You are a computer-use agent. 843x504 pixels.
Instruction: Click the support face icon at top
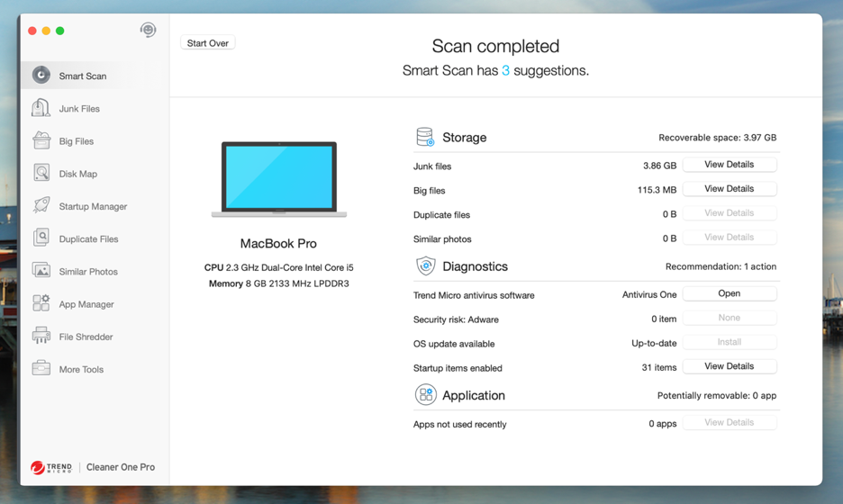coord(148,31)
